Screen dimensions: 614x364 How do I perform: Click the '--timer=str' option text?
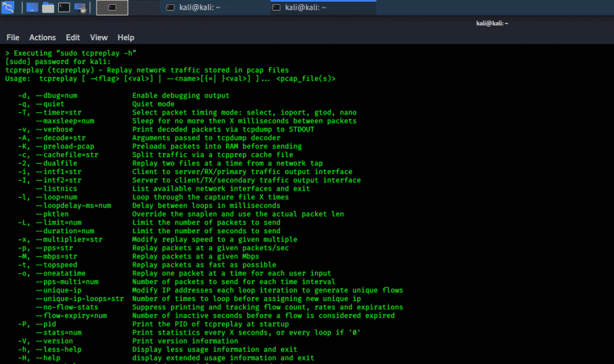58,113
